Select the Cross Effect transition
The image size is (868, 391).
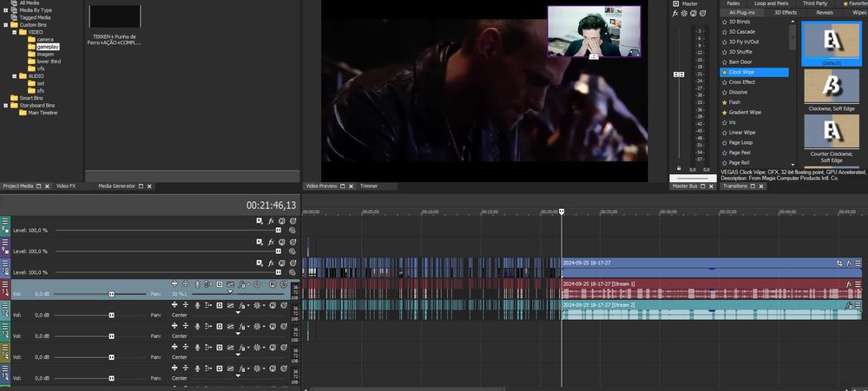pos(742,81)
